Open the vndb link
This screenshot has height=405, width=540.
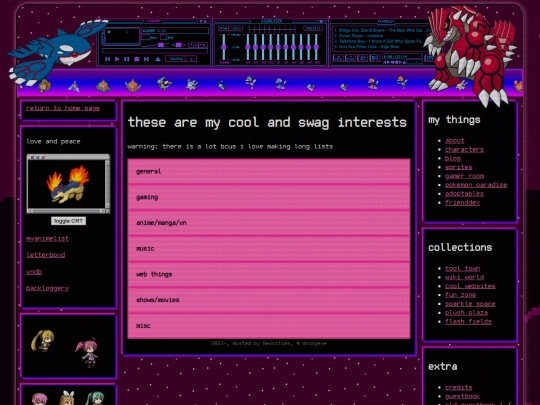(34, 272)
